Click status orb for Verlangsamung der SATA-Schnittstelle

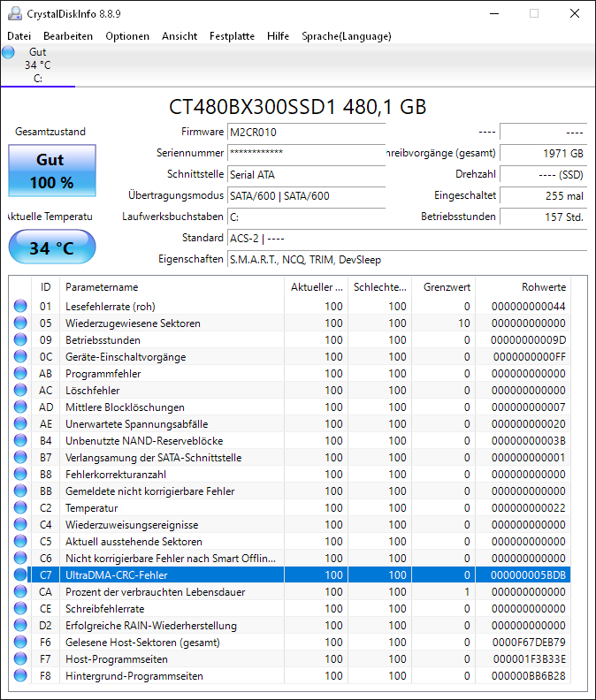pyautogui.click(x=20, y=457)
